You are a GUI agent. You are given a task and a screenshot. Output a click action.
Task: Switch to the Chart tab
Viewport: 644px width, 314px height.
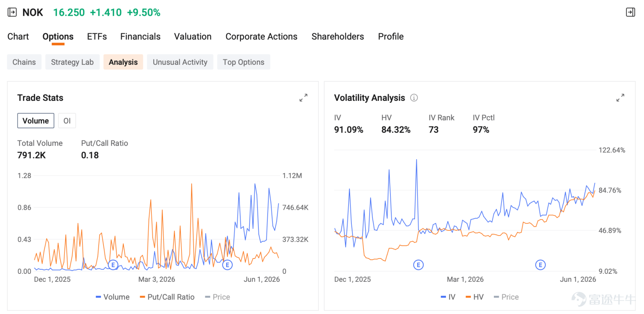point(18,37)
